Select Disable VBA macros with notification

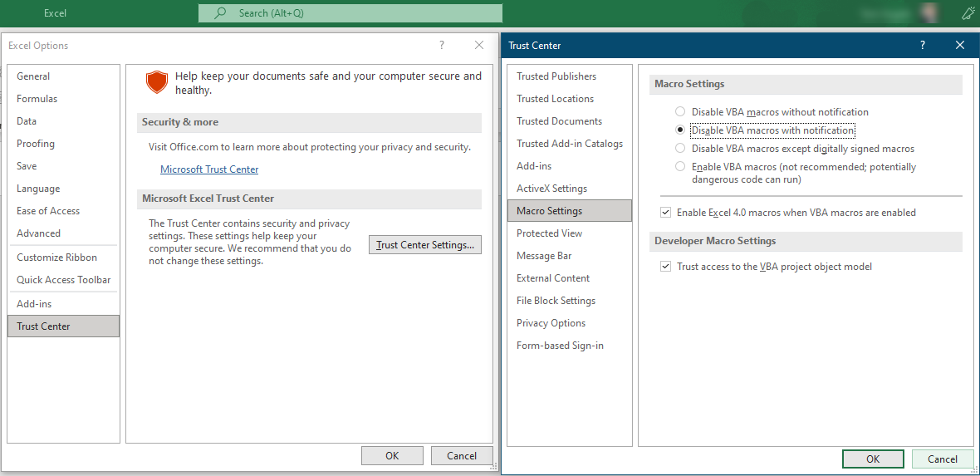click(680, 130)
